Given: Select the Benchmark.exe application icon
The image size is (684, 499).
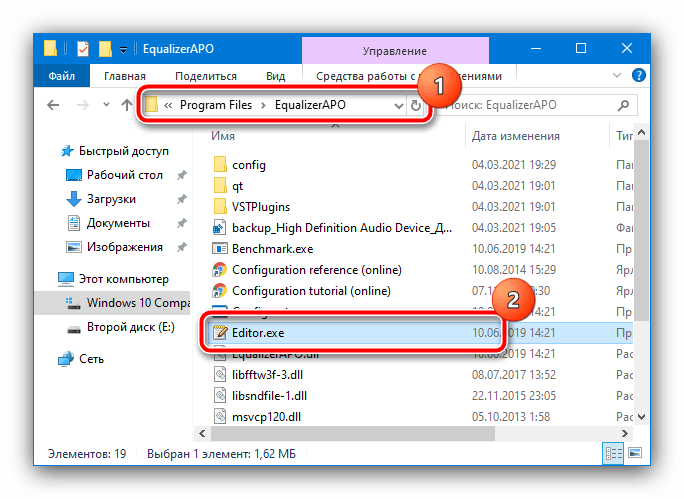Looking at the screenshot, I should coord(219,249).
